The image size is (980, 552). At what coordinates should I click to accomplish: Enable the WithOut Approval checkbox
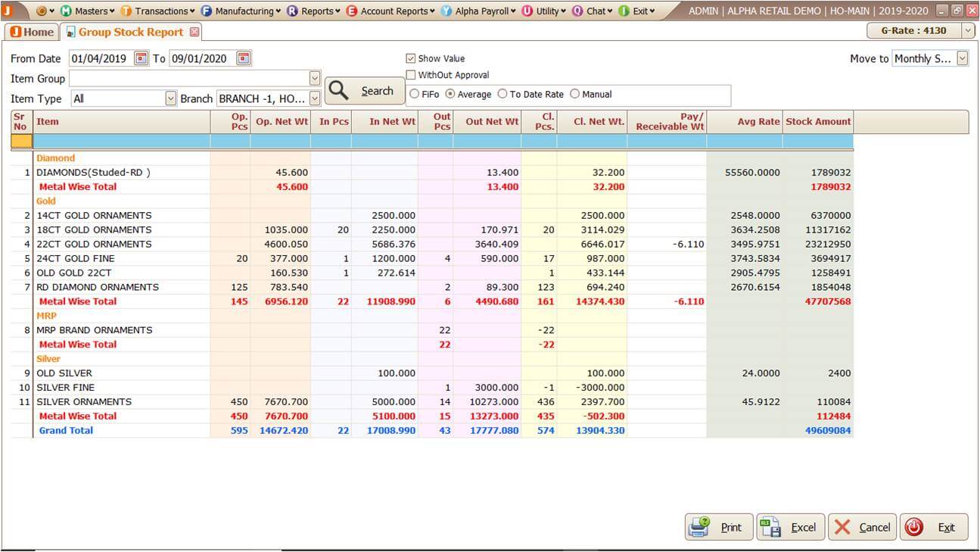click(x=411, y=75)
